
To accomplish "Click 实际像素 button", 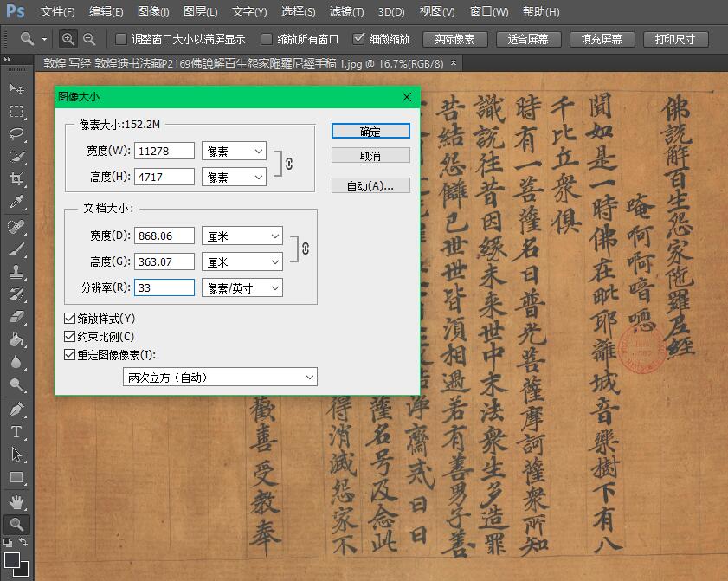I will click(455, 39).
